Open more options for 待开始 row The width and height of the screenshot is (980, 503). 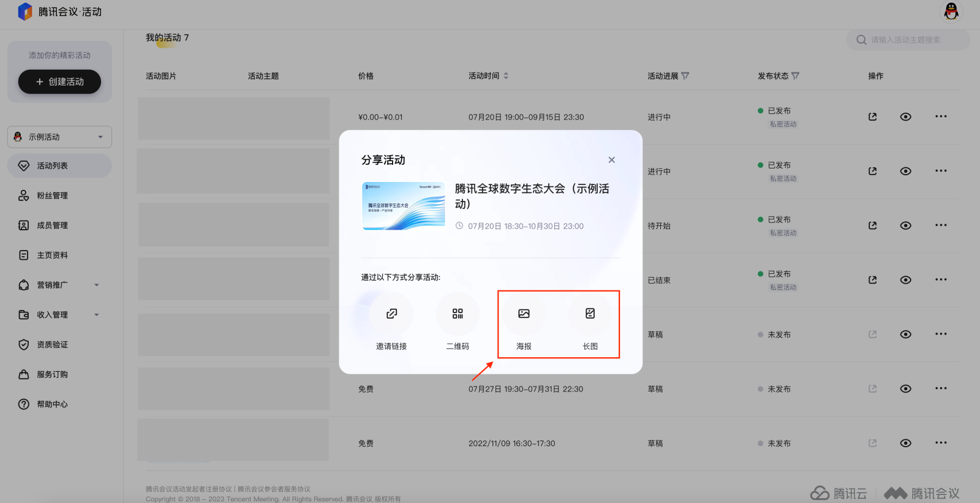pyautogui.click(x=941, y=225)
